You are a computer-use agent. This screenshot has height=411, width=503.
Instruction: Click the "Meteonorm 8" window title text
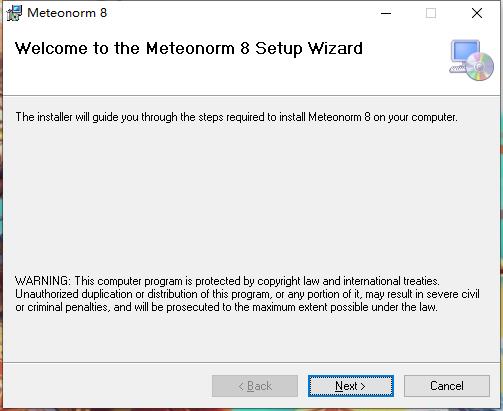point(67,13)
